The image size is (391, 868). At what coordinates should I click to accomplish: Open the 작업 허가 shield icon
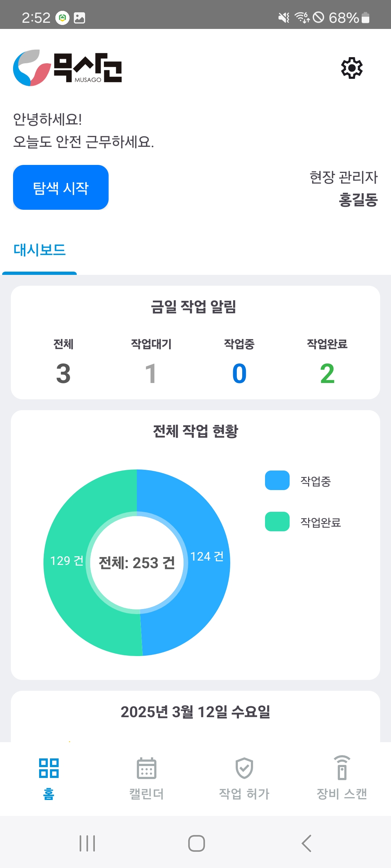pyautogui.click(x=244, y=768)
